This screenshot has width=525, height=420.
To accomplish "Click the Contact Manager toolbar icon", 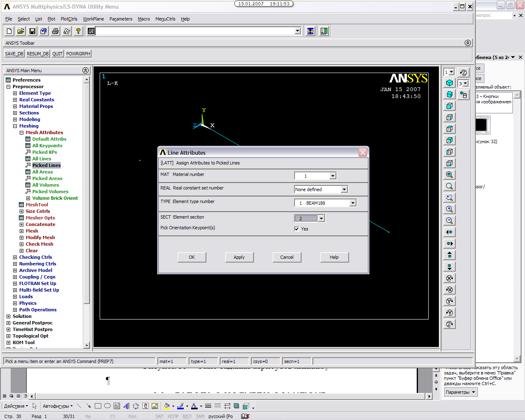I will click(x=324, y=31).
